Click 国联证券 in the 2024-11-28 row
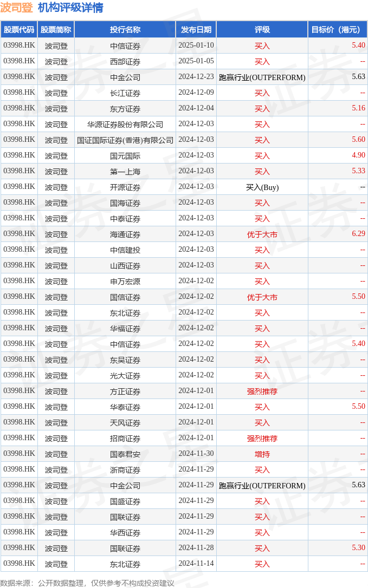Screen dimensions: 368x588 125,548
